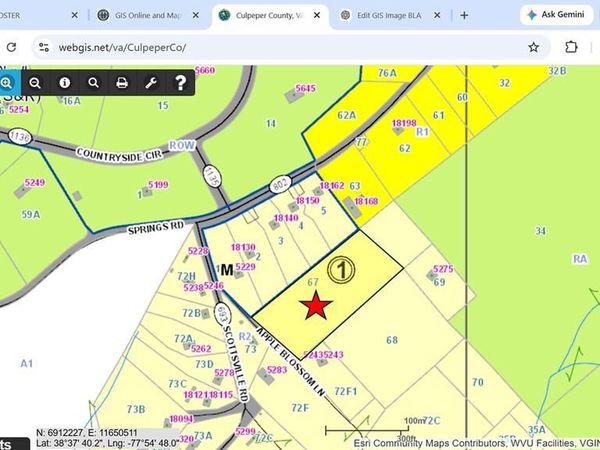
Task: Click the Countryside Cir road label
Action: click(x=119, y=154)
